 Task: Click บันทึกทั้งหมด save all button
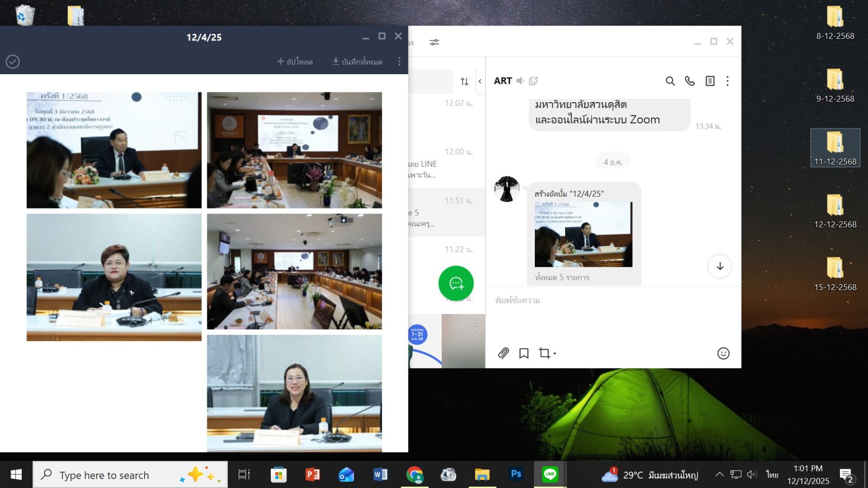(x=357, y=62)
